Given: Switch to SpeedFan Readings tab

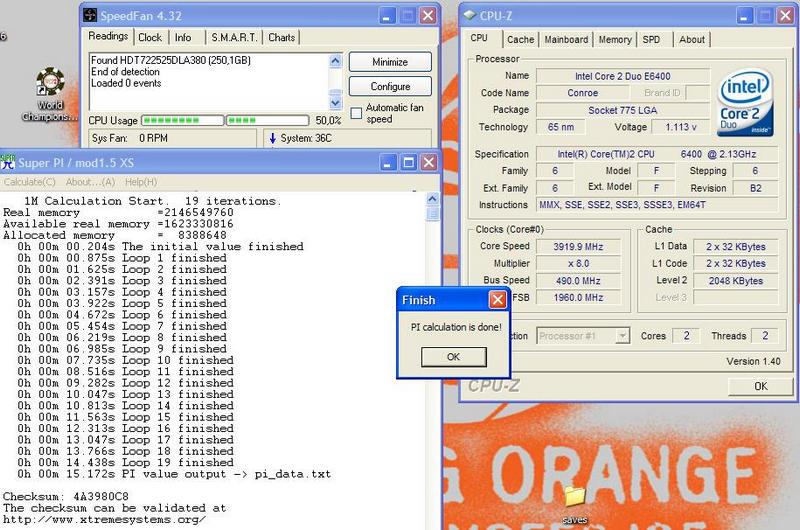Looking at the screenshot, I should 108,36.
